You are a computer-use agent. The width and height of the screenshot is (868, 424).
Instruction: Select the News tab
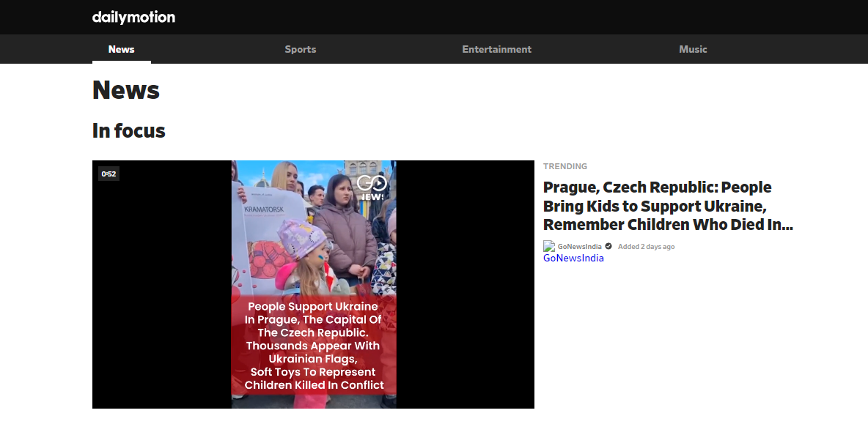[121, 49]
